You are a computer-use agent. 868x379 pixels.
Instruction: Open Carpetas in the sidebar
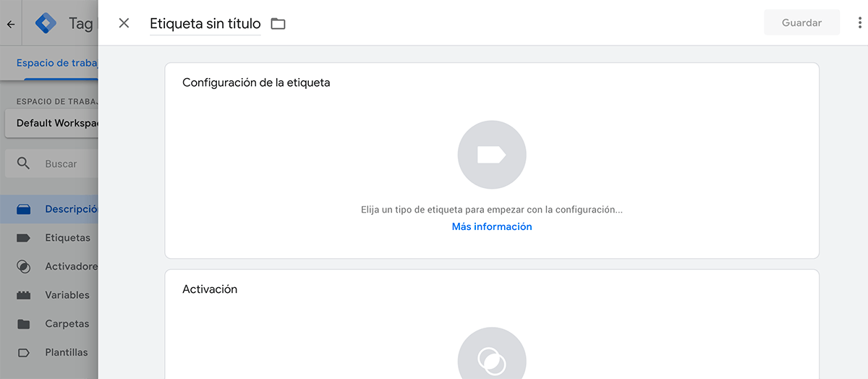[49, 323]
